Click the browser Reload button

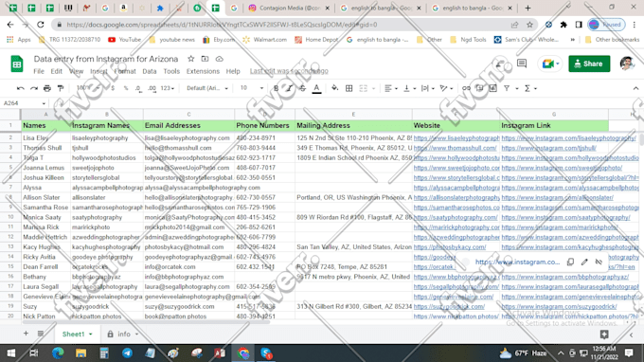[40, 25]
